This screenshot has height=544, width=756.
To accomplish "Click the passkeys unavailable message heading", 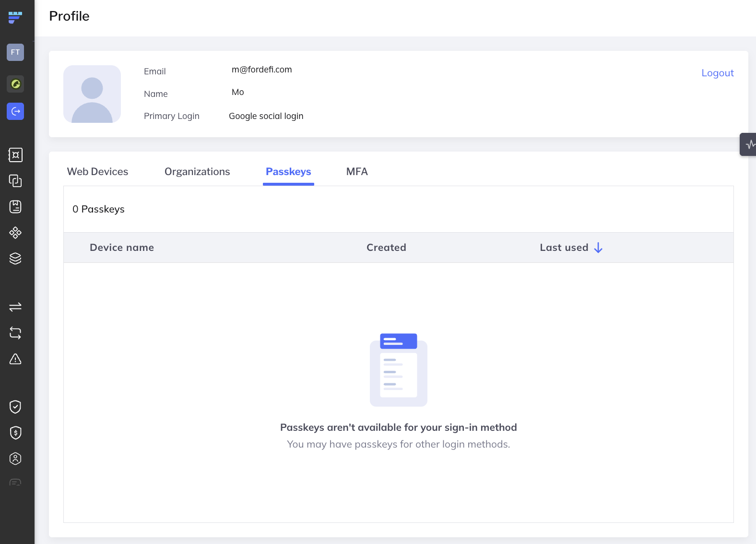I will (399, 427).
